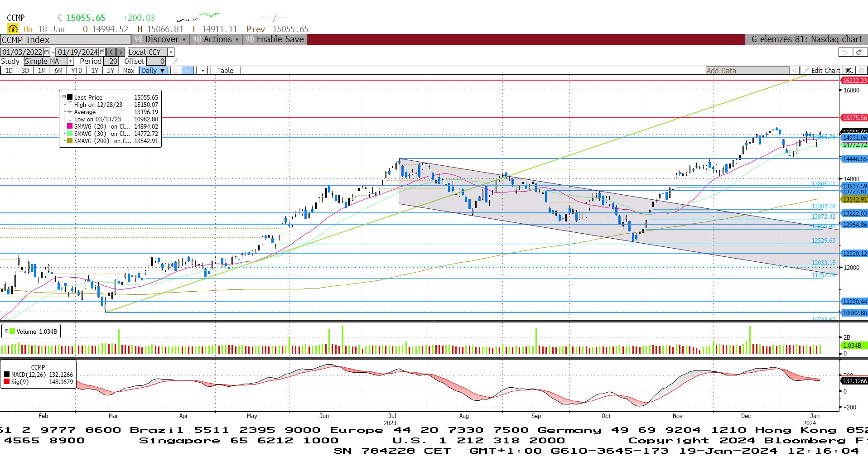Click the High marker icon in legend

tap(70, 105)
